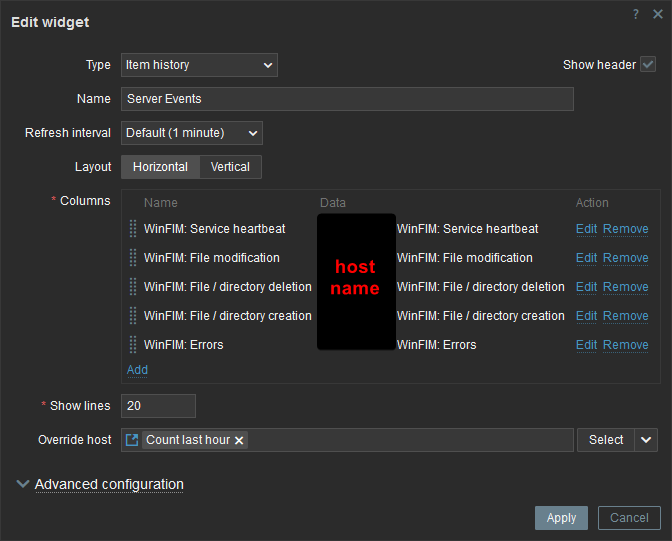Image resolution: width=672 pixels, height=541 pixels.
Task: Select Vertical layout
Action: [x=230, y=167]
